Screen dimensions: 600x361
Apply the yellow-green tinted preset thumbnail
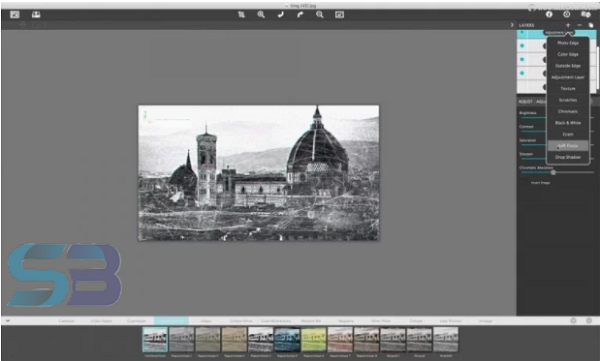(313, 340)
